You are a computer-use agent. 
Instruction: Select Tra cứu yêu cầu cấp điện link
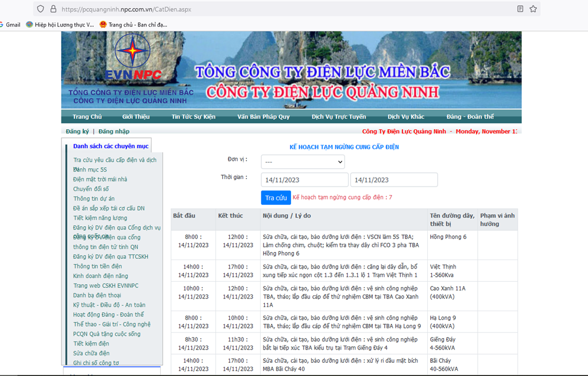click(115, 160)
